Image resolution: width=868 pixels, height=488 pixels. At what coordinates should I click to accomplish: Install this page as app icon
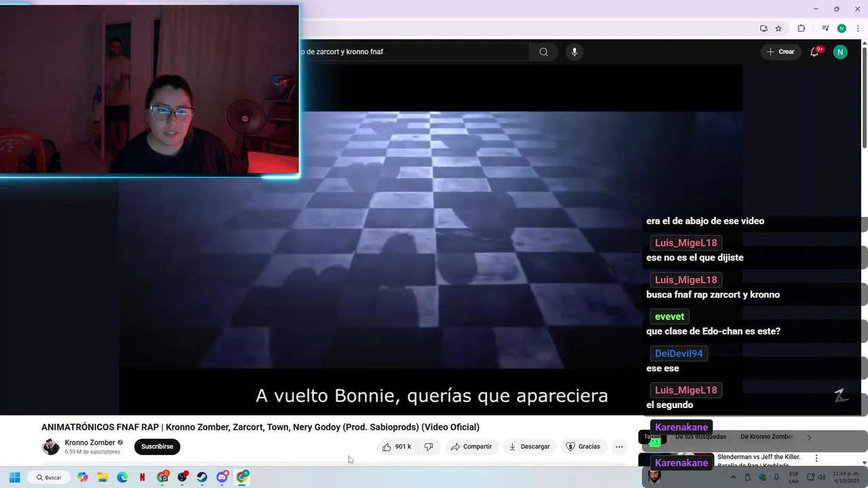[x=764, y=28]
